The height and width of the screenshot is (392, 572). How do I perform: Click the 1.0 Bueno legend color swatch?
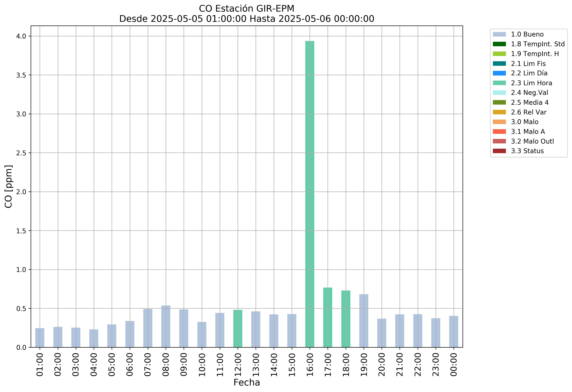[499, 34]
